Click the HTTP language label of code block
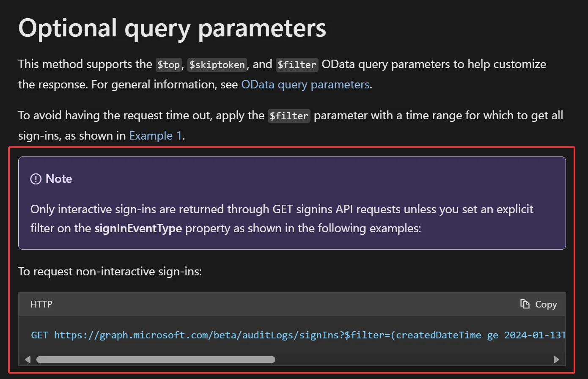The image size is (588, 379). pos(41,304)
